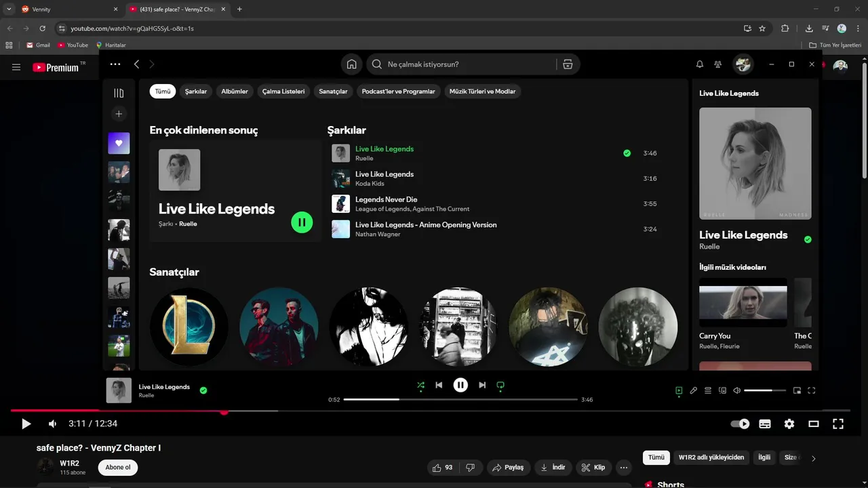Adjust Spotify volume slider
The width and height of the screenshot is (868, 488).
point(765,390)
